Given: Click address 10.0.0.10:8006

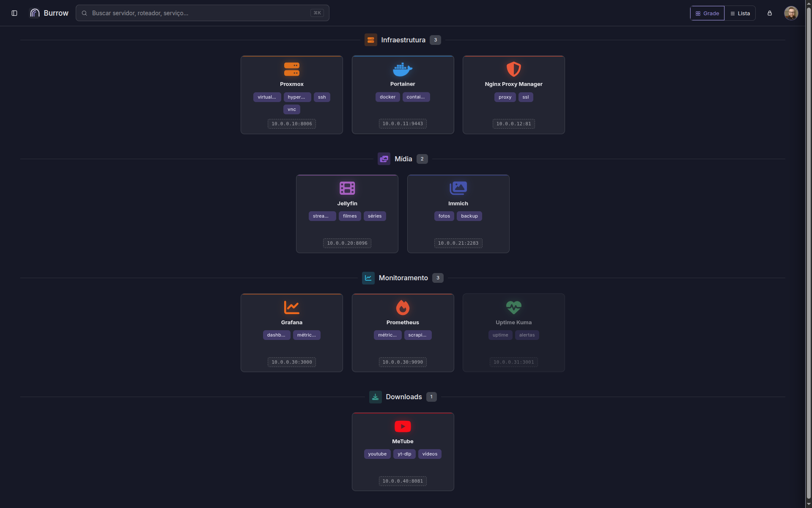Looking at the screenshot, I should pos(292,124).
